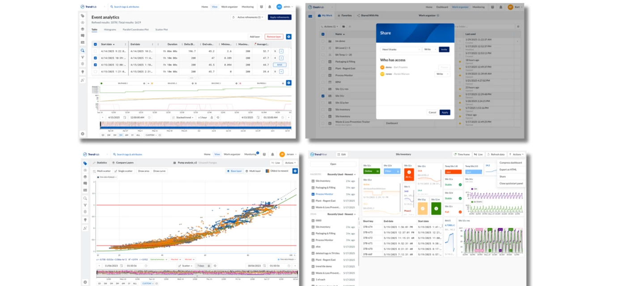644x286 pixels.
Task: Uncheck the Silo 14.c checkbox in Work organizer
Action: (x=323, y=96)
